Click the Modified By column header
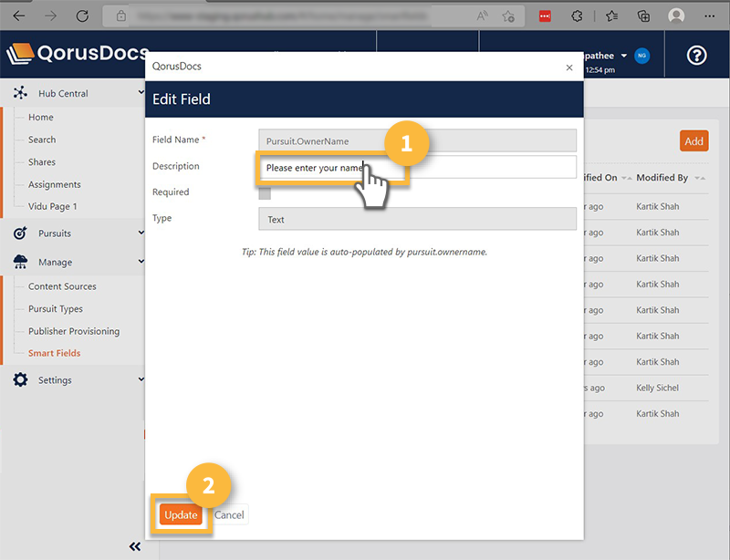The width and height of the screenshot is (730, 560). click(662, 177)
